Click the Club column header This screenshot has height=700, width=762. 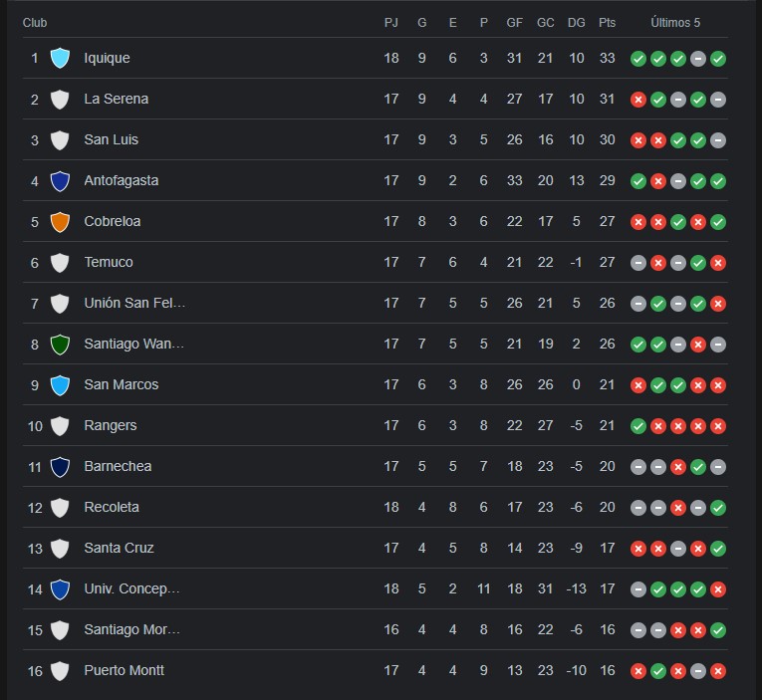tap(35, 23)
